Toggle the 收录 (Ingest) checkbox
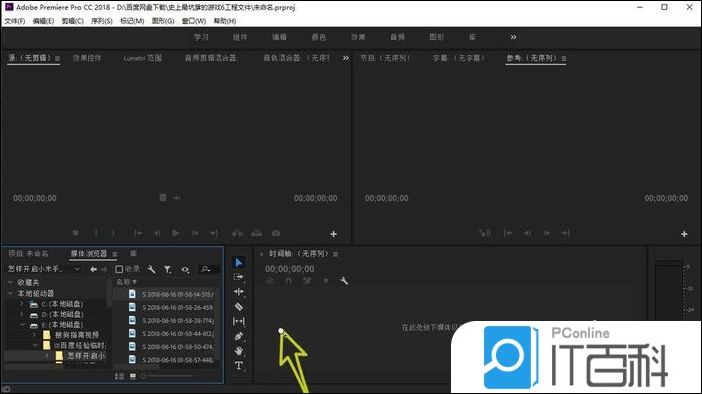This screenshot has height=394, width=702. pyautogui.click(x=119, y=269)
